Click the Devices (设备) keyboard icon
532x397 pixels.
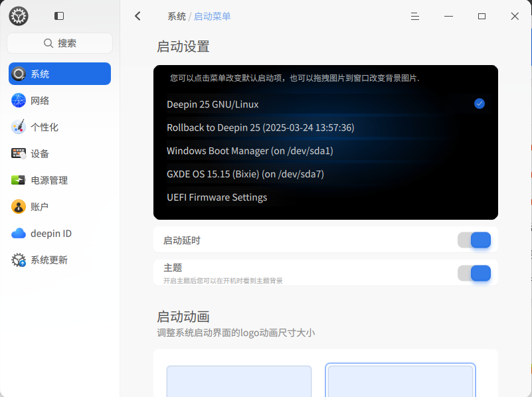19,153
